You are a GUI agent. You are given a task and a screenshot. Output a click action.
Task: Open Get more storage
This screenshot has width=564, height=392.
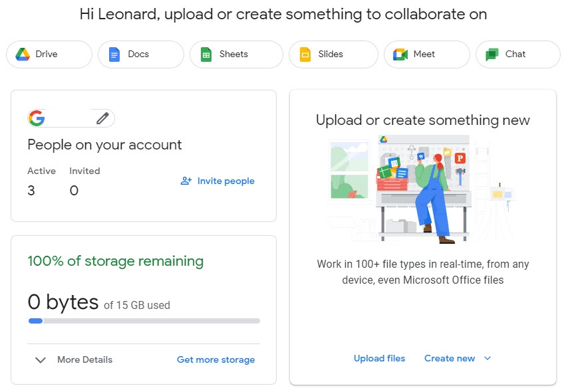pos(215,359)
